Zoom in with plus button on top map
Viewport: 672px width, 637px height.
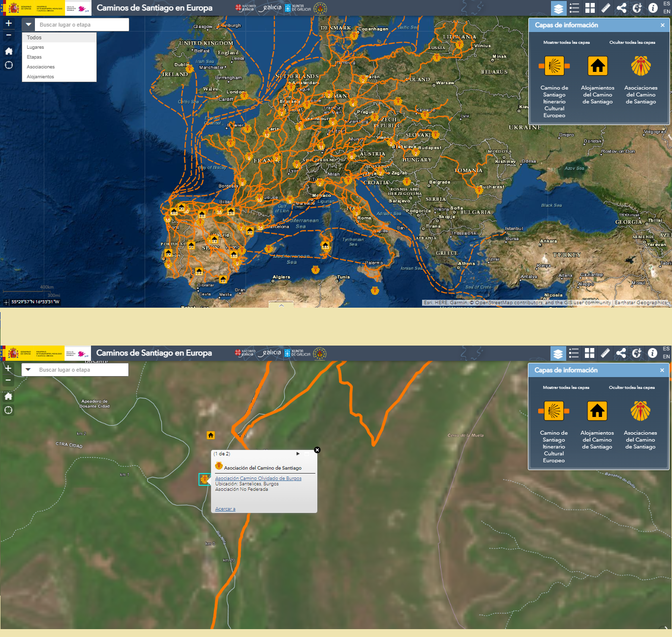tap(8, 23)
